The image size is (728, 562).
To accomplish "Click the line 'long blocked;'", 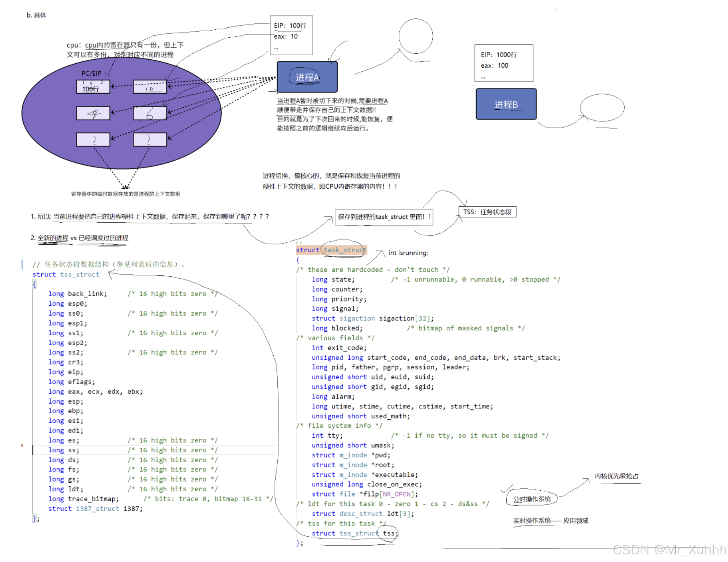I will (x=337, y=328).
